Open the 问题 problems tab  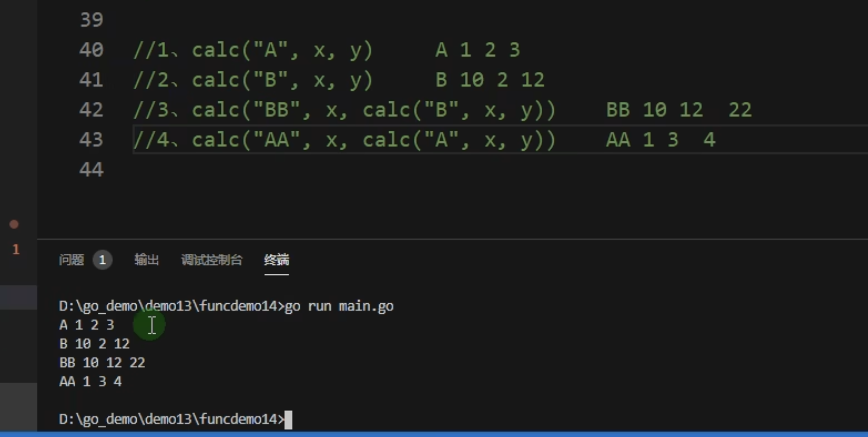71,260
